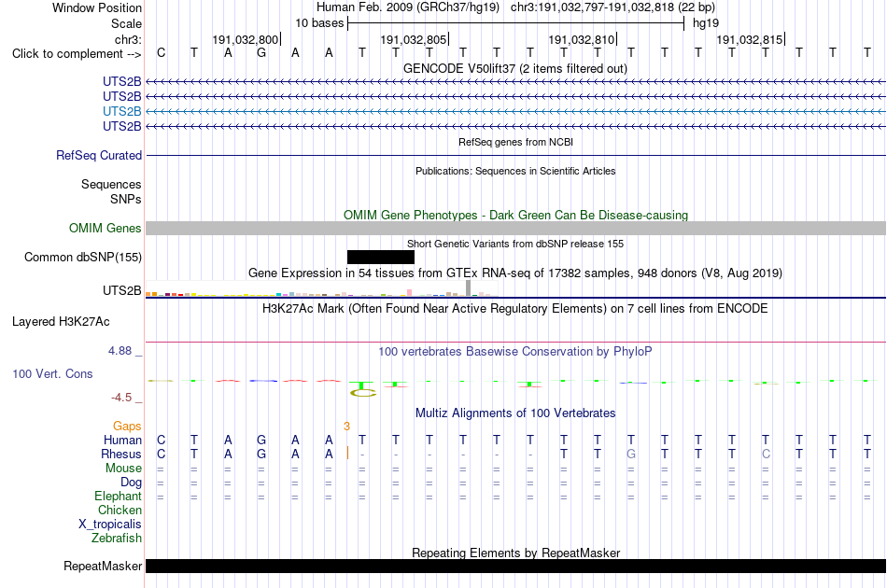Click the black RepeatMasker element bar
Image resolution: width=887 pixels, height=588 pixels.
[516, 566]
